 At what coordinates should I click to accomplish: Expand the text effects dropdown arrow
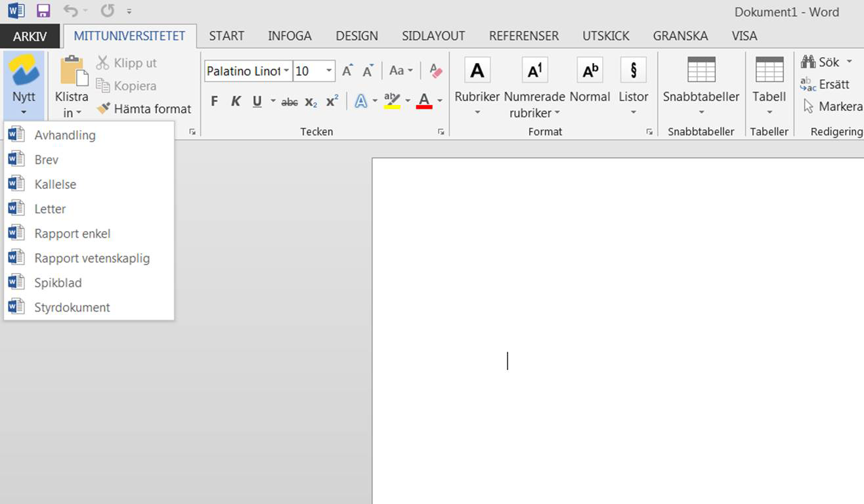375,101
